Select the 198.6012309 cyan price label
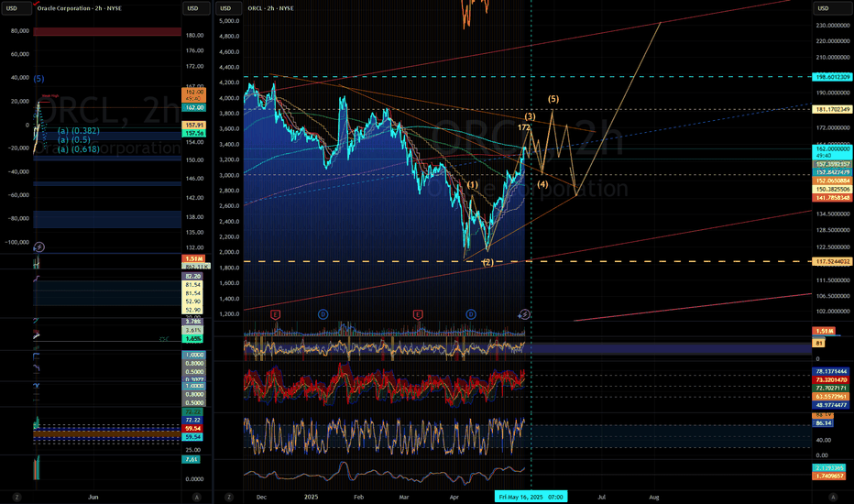 tap(832, 77)
